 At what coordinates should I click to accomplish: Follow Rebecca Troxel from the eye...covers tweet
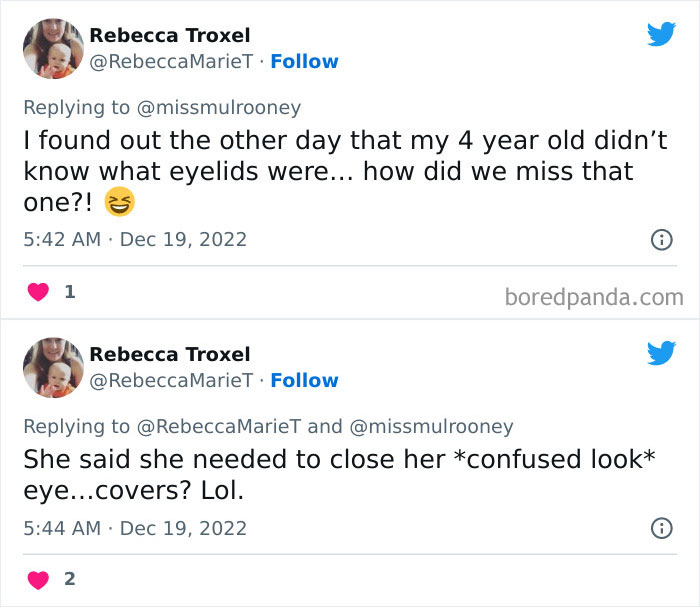point(304,381)
